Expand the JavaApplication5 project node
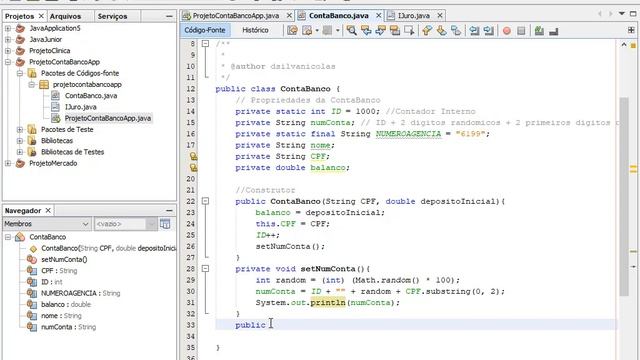This screenshot has width=640, height=360. [x=8, y=28]
